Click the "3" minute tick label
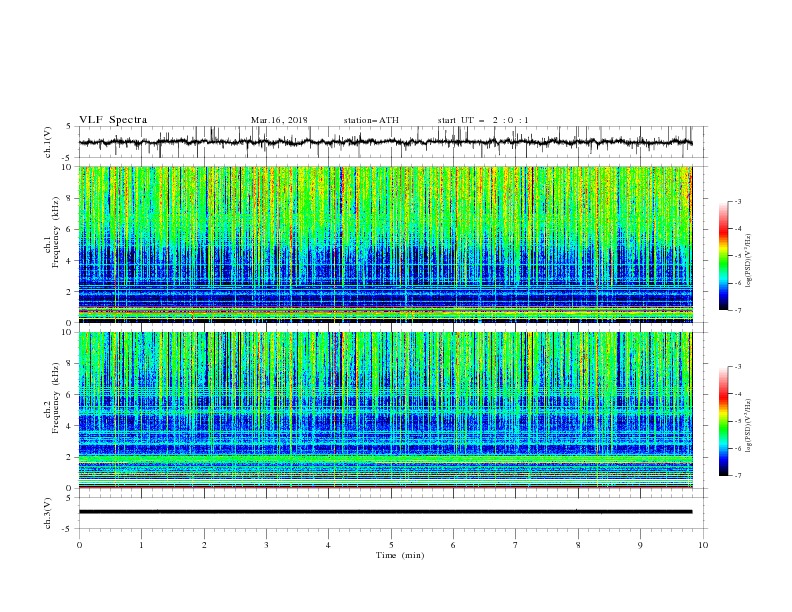 tap(266, 545)
